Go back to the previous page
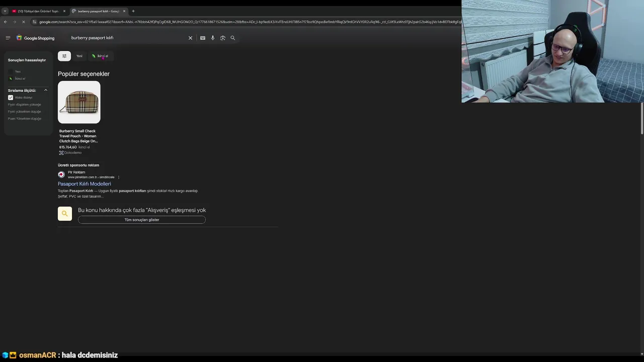This screenshot has width=644, height=362. (x=5, y=22)
